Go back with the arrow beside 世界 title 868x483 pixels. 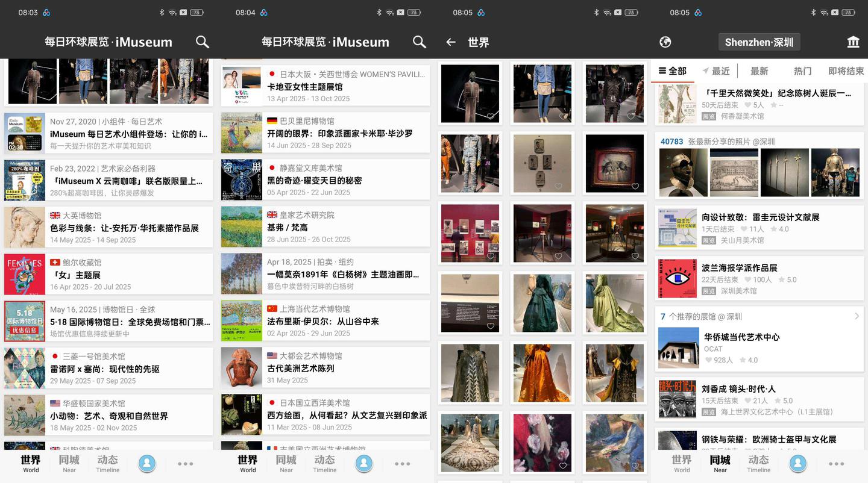[x=450, y=42]
